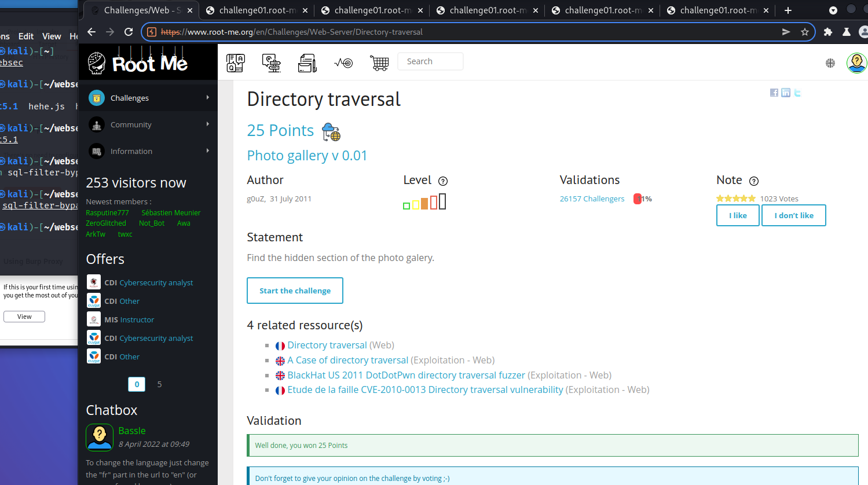Click the difficulty level indicator bars
The height and width of the screenshot is (485, 868).
coord(424,202)
